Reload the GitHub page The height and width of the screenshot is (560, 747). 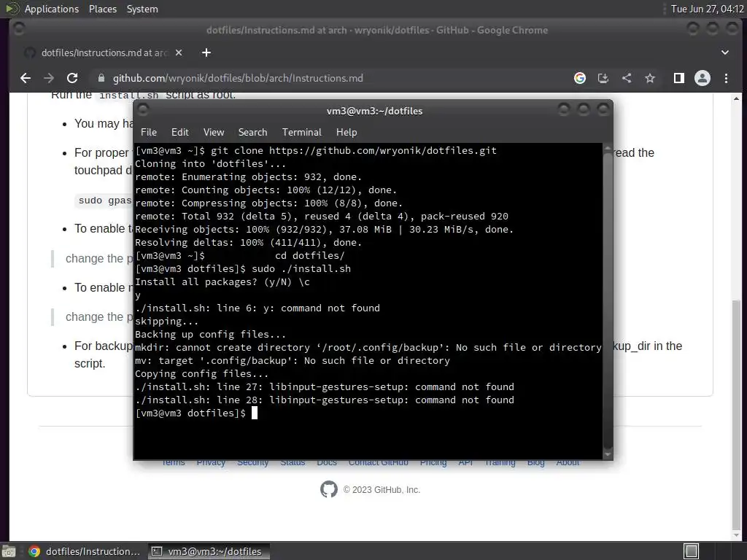(72, 78)
